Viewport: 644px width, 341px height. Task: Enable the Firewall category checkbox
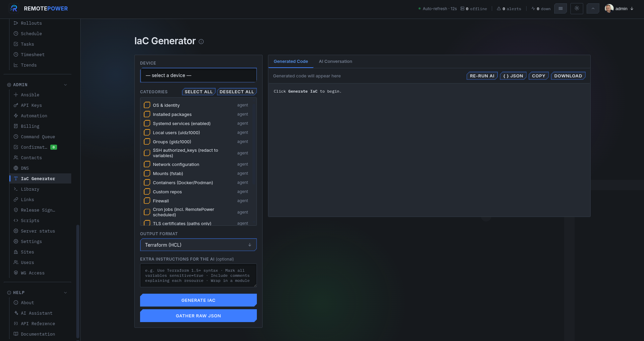[x=147, y=201]
